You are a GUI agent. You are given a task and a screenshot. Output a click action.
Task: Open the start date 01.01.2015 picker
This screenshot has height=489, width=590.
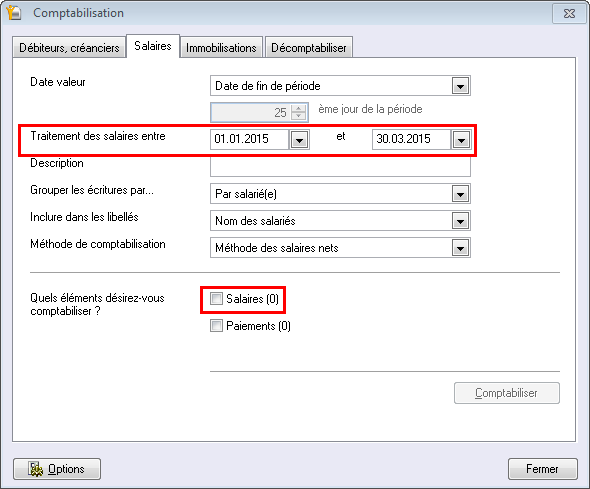point(300,140)
